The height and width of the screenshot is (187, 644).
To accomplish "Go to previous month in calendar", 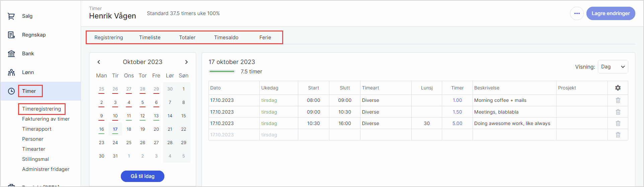I will [99, 62].
